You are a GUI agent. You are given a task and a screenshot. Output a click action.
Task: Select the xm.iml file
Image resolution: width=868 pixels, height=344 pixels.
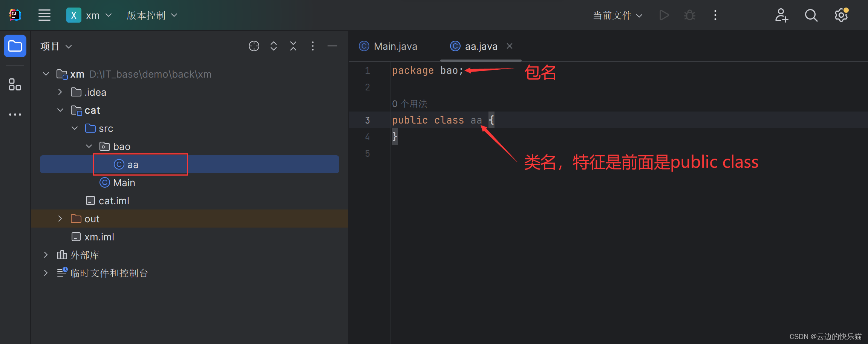click(x=190, y=237)
